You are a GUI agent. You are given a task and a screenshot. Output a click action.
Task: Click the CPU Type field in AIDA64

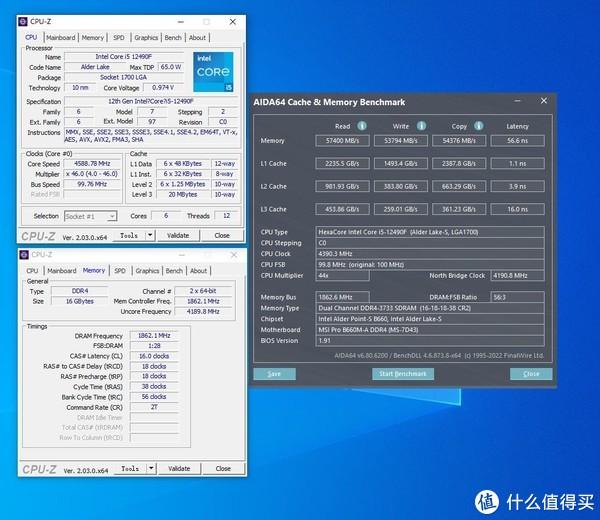click(x=430, y=232)
